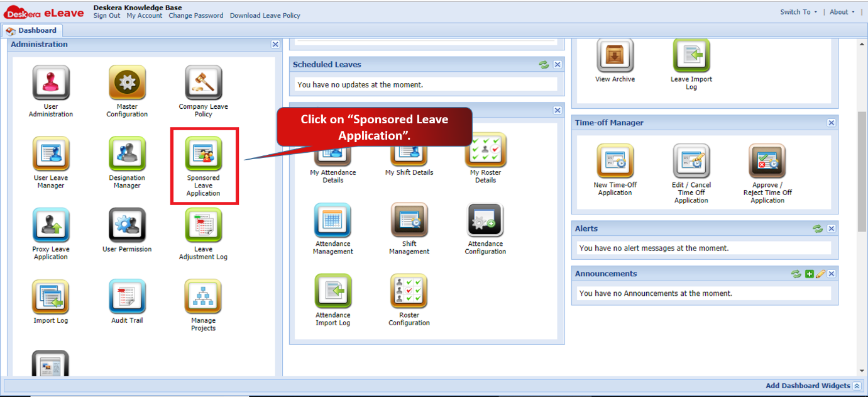Image resolution: width=868 pixels, height=397 pixels.
Task: Open Company Leave Policy gavel icon
Action: click(203, 83)
